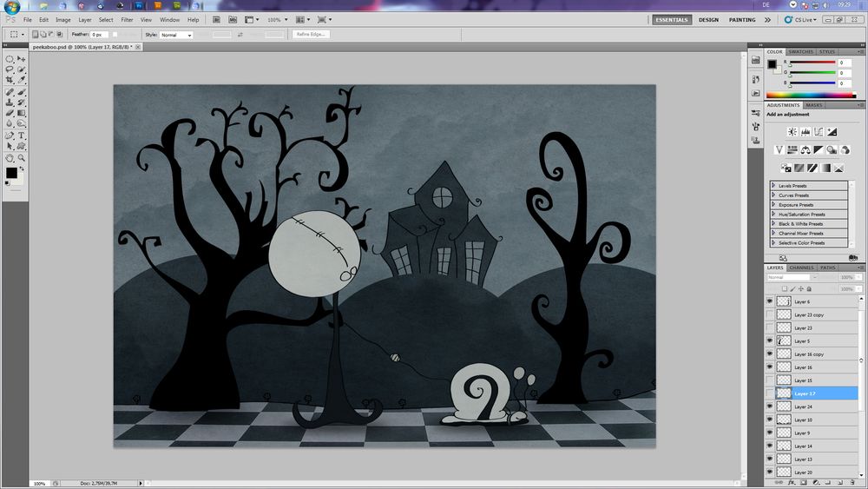Switch to Essentials workspace
This screenshot has width=868, height=489.
pyautogui.click(x=672, y=20)
